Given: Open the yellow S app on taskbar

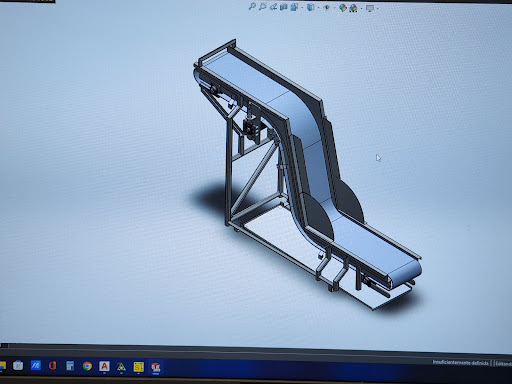Looking at the screenshot, I should click(139, 367).
